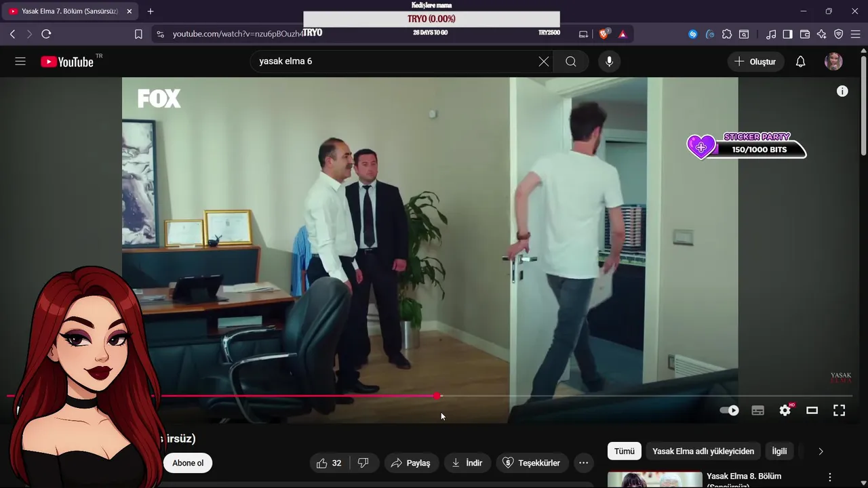Viewport: 868px width, 488px height.
Task: Select the İlgili filter chip
Action: tap(779, 451)
